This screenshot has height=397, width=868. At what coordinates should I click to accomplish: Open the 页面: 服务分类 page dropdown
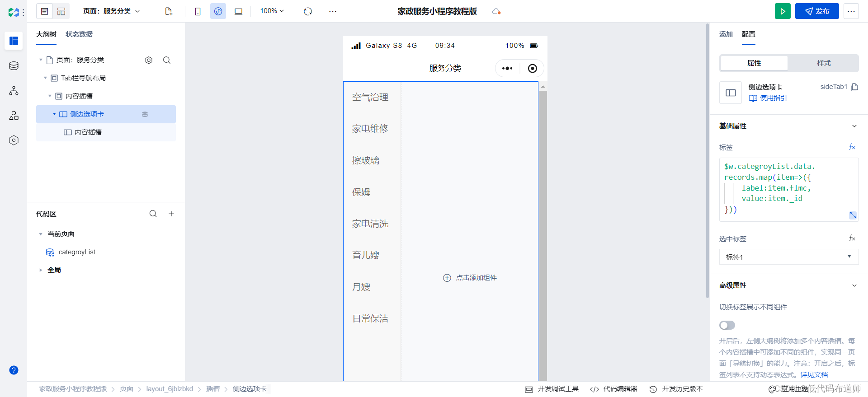(112, 11)
